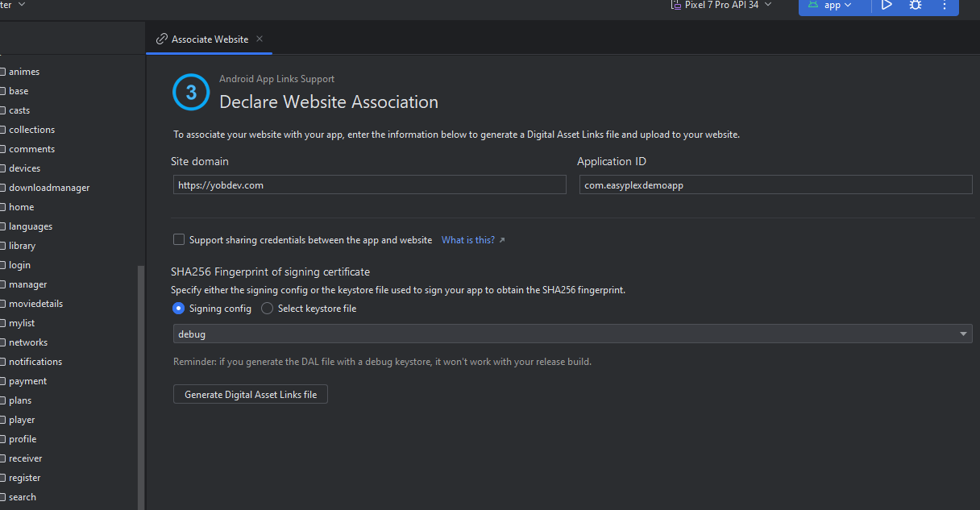Open the What is this? link
The width and height of the screenshot is (980, 510).
coord(468,240)
